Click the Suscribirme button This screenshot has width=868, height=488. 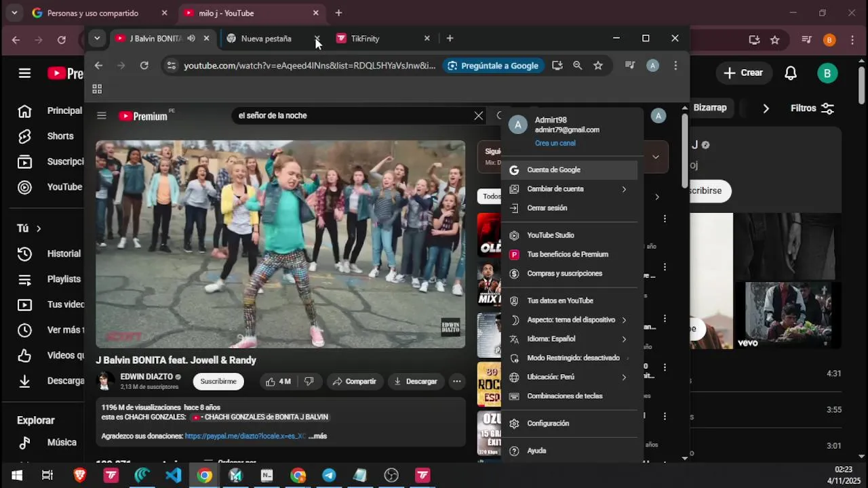(x=218, y=382)
